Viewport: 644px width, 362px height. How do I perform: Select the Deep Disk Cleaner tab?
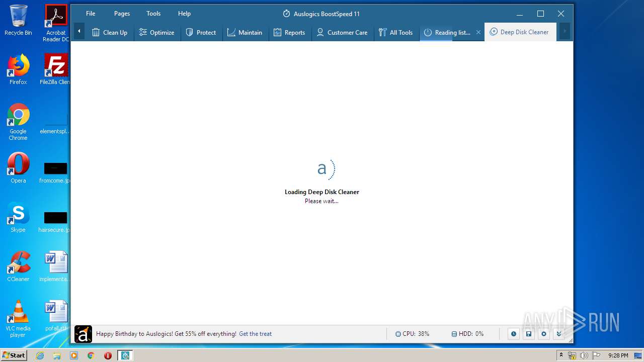(520, 32)
